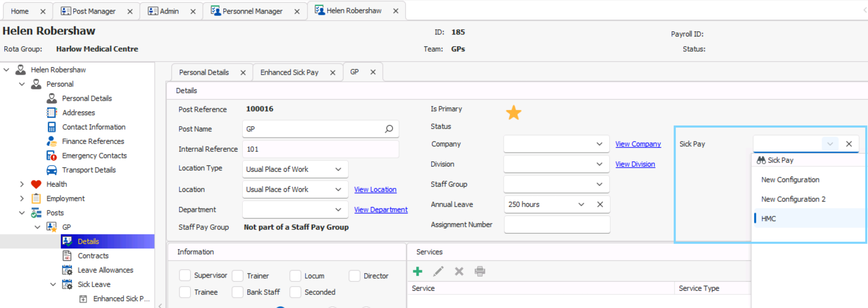Tick the Supervisor checkbox
This screenshot has width=868, height=308.
pyautogui.click(x=185, y=275)
